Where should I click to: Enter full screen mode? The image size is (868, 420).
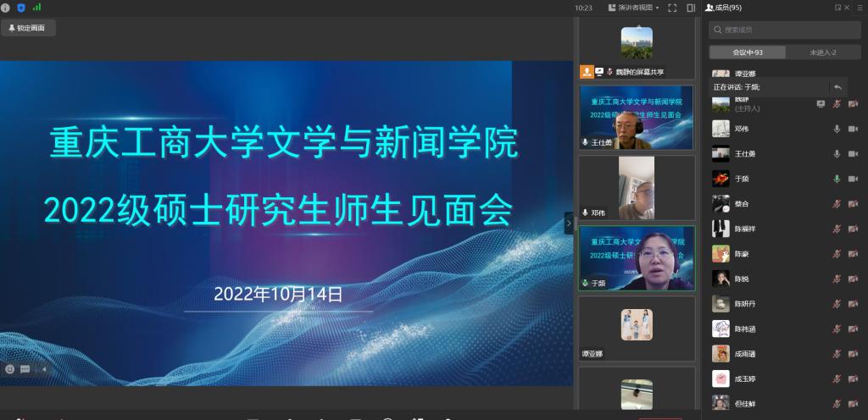pyautogui.click(x=672, y=8)
